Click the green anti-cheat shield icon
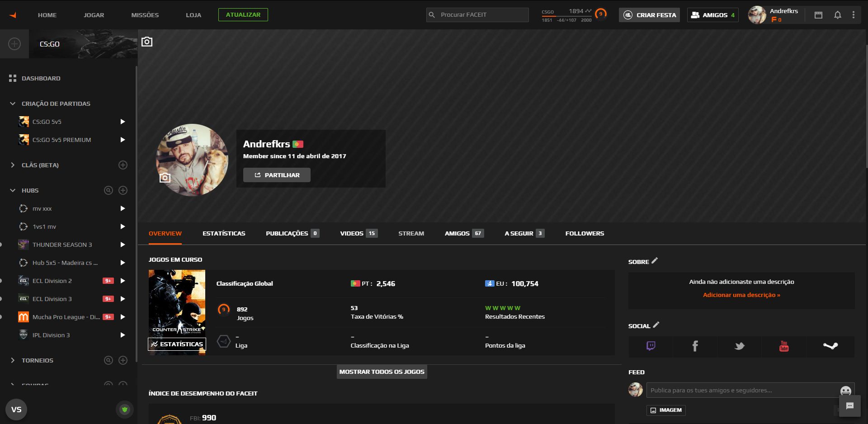Image resolution: width=868 pixels, height=424 pixels. click(x=125, y=410)
